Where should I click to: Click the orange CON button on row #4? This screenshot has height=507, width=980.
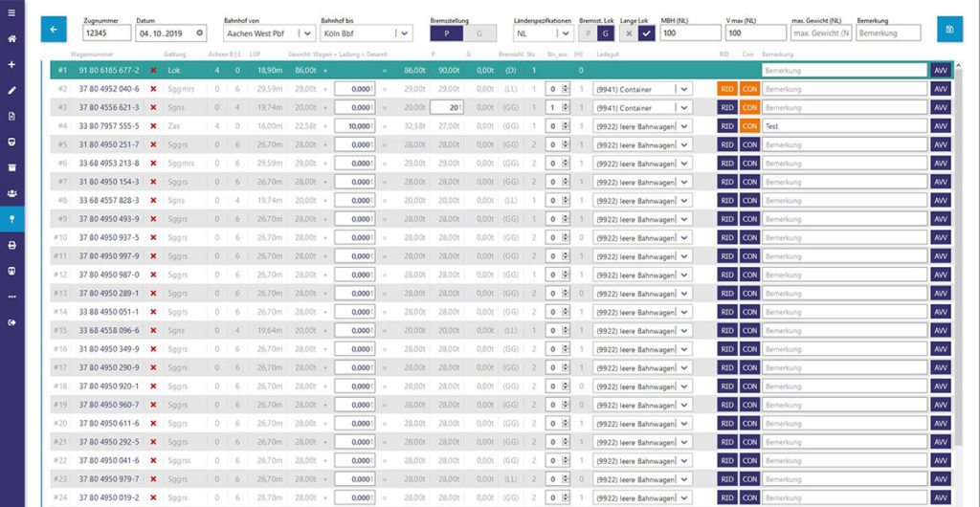748,125
